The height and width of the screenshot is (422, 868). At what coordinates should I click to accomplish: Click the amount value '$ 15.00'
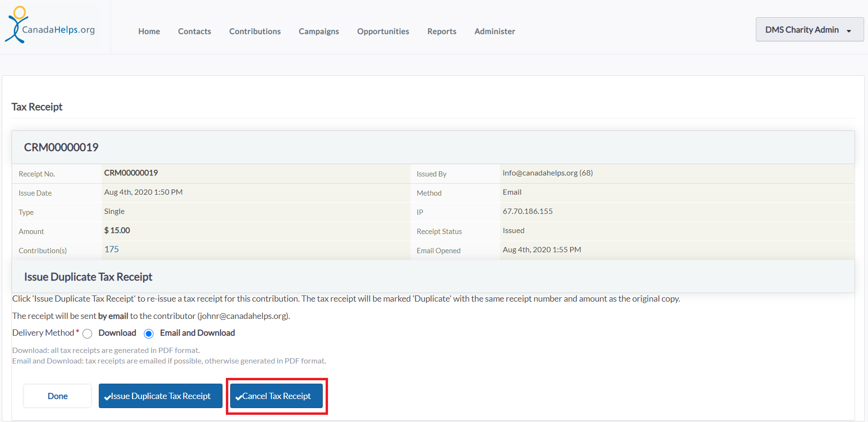pos(117,230)
